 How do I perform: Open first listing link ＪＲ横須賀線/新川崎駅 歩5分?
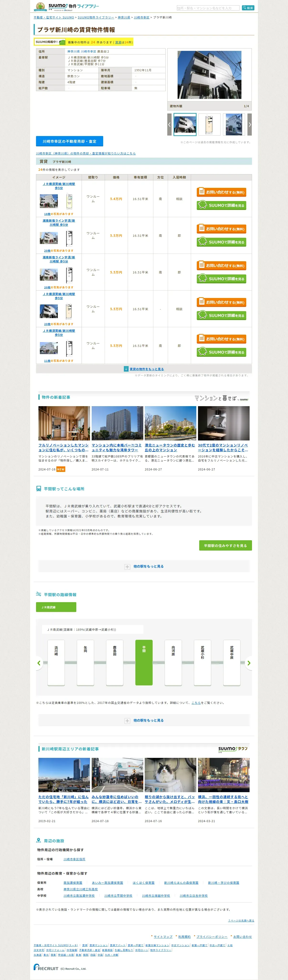[x=59, y=186]
